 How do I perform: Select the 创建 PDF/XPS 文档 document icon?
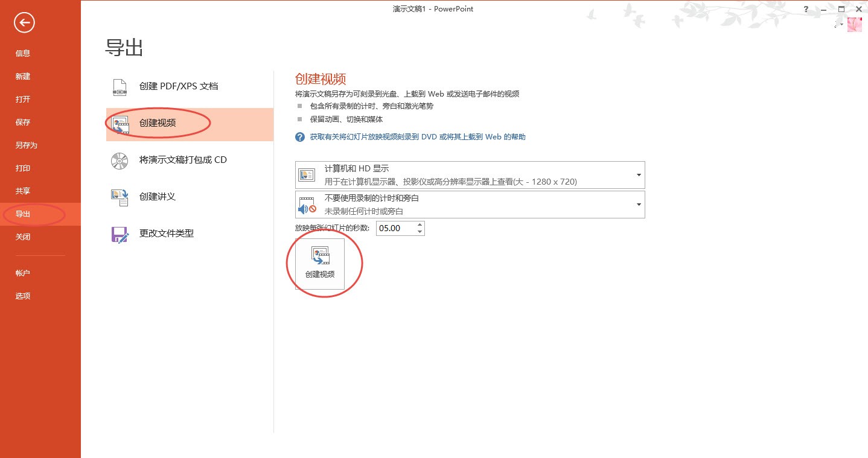(x=119, y=86)
